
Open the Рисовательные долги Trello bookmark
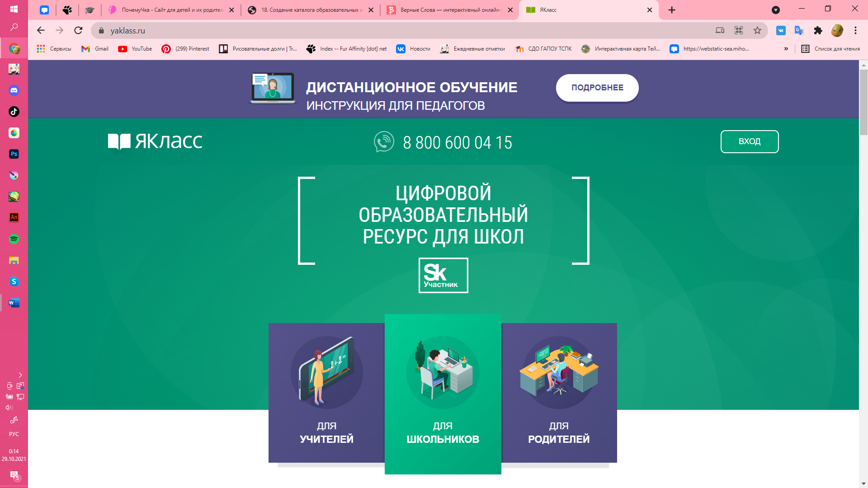tap(258, 49)
